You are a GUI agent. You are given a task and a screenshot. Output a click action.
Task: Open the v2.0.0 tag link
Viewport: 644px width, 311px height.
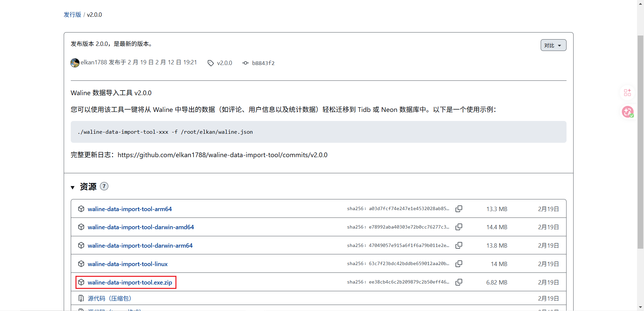[224, 63]
